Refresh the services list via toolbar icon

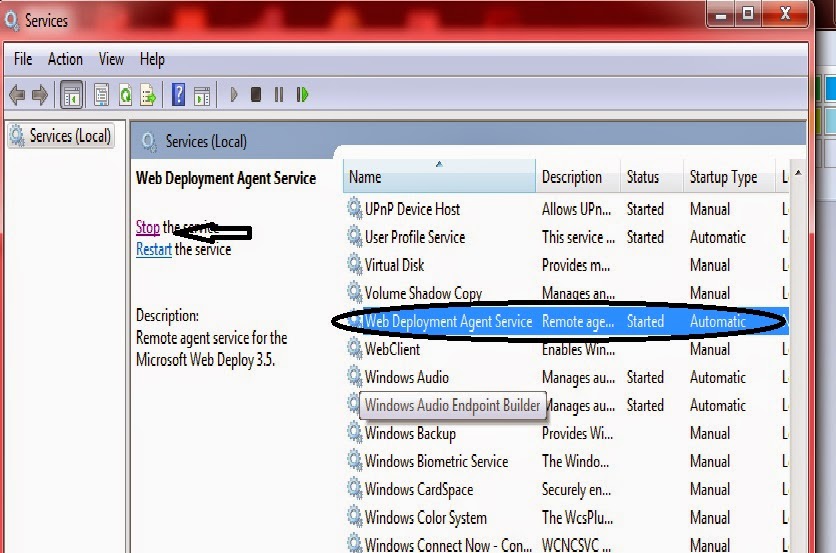click(125, 95)
